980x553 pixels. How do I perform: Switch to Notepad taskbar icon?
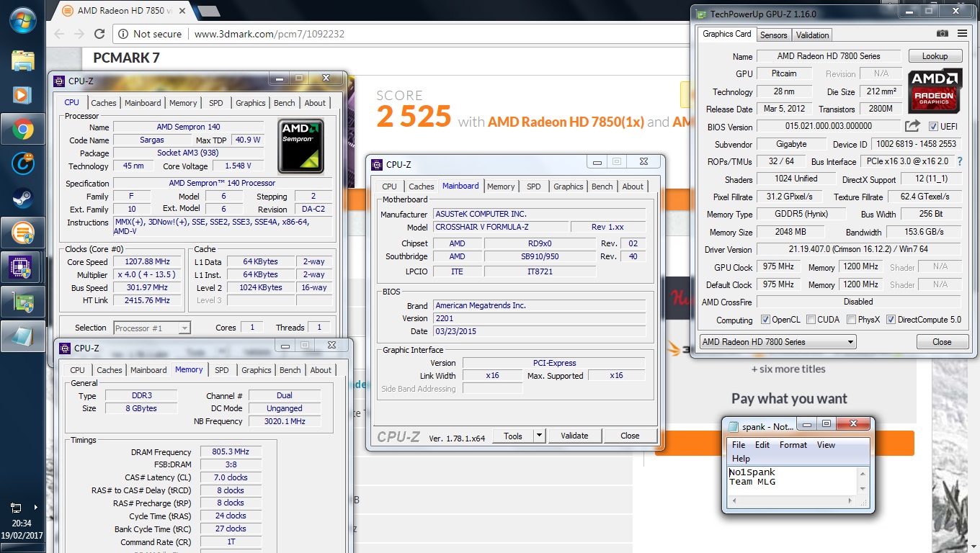tap(23, 336)
